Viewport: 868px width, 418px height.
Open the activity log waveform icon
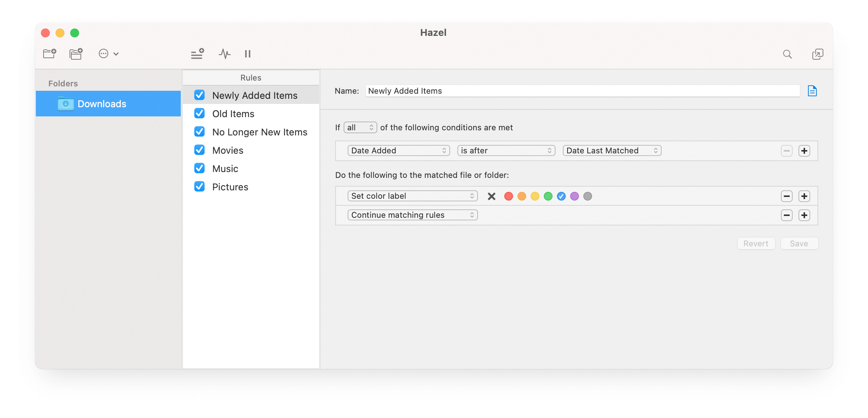coord(224,54)
